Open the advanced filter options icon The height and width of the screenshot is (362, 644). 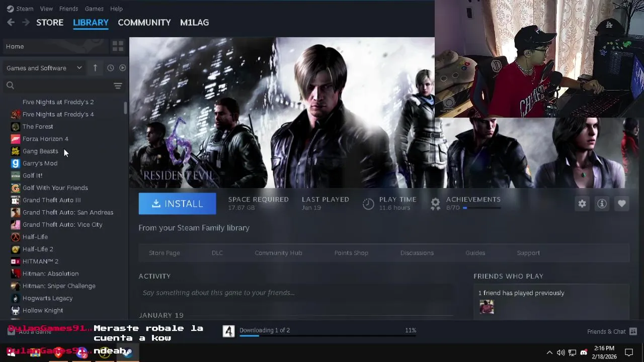tap(118, 85)
